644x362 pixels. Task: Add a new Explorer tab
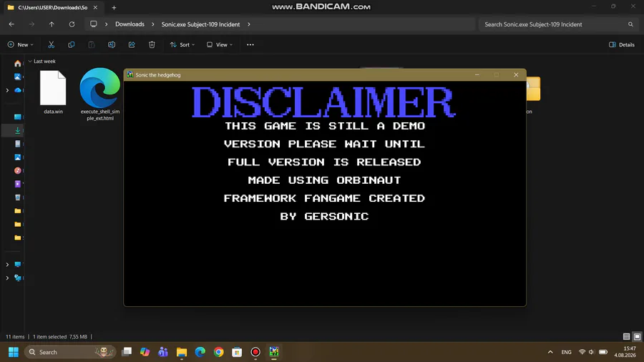(x=114, y=7)
